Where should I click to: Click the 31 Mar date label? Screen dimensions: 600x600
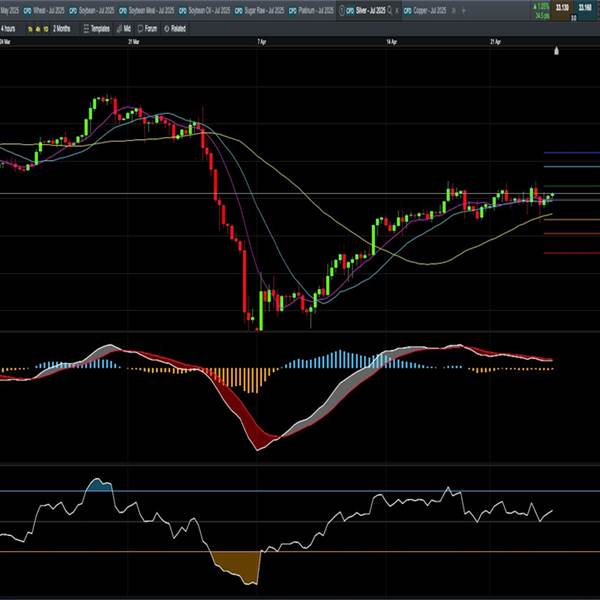pos(134,42)
